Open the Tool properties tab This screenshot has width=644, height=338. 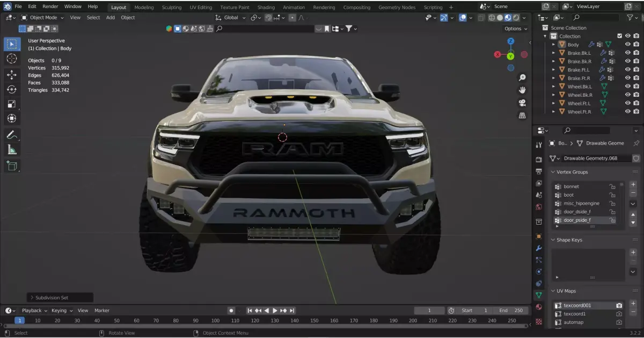539,145
